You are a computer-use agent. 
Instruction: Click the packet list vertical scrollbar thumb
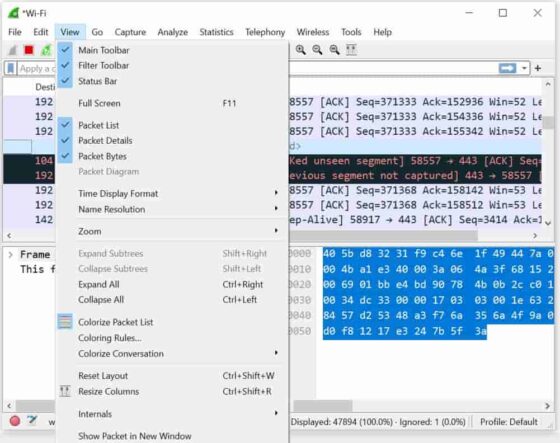tap(548, 123)
